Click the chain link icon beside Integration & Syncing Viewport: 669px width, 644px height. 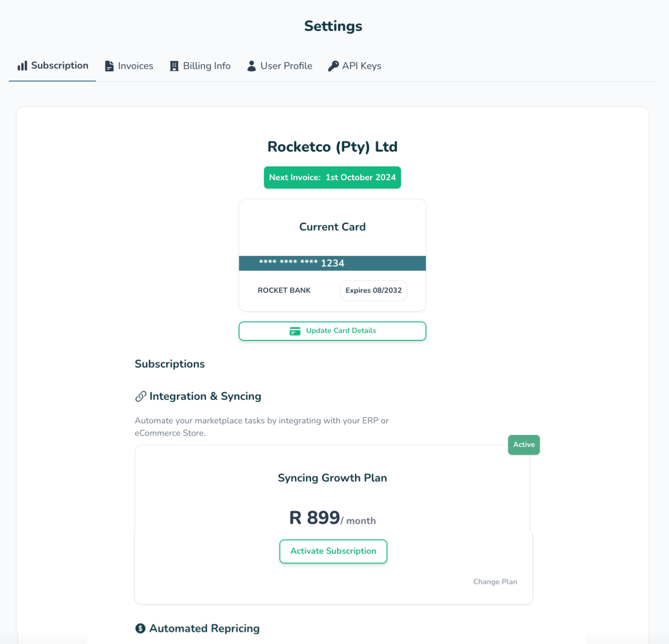click(141, 396)
